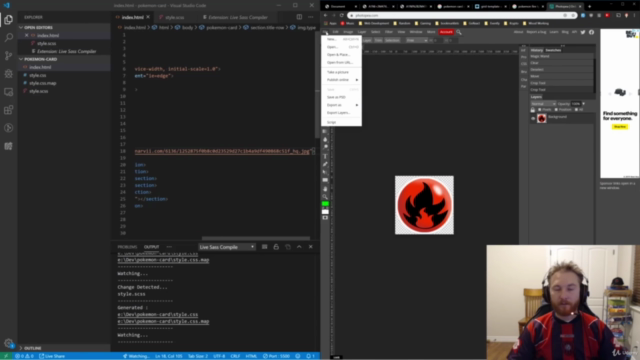The image size is (640, 360).
Task: Open the Live Sass Compile output dropdown
Action: coord(227,247)
